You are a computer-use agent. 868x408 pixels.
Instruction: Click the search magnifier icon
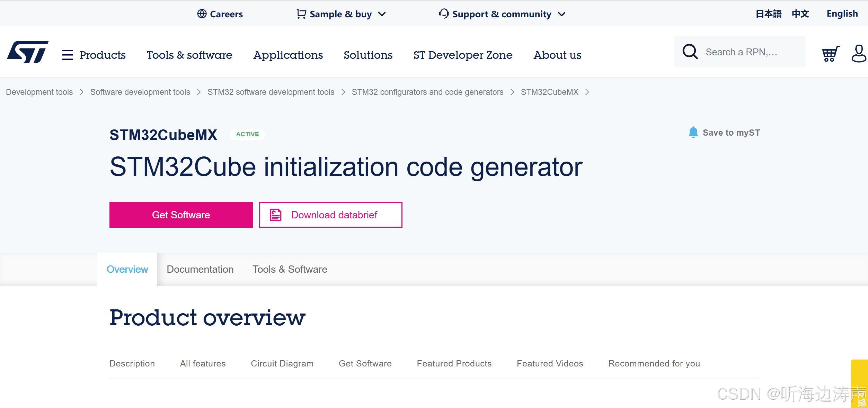tap(690, 52)
